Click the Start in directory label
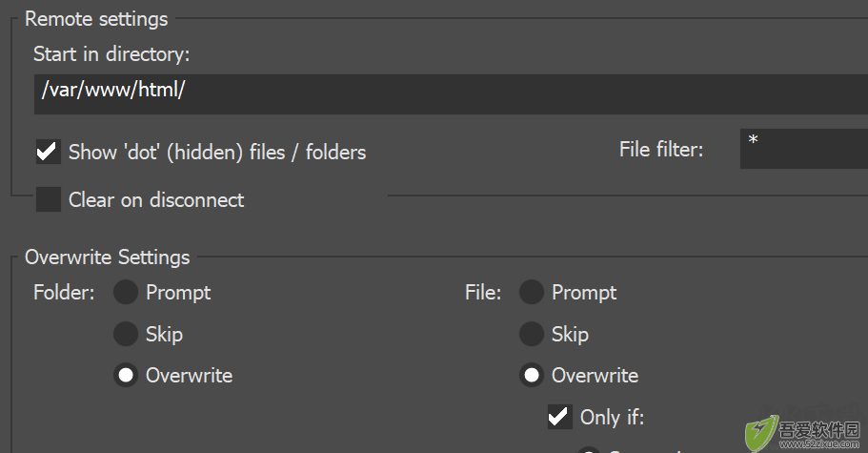The width and height of the screenshot is (868, 453). 111,54
